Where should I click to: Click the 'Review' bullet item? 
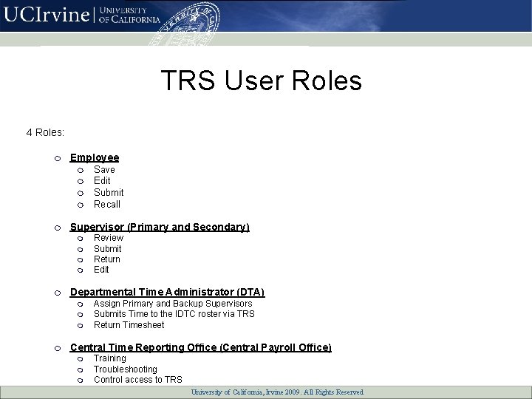pos(109,237)
